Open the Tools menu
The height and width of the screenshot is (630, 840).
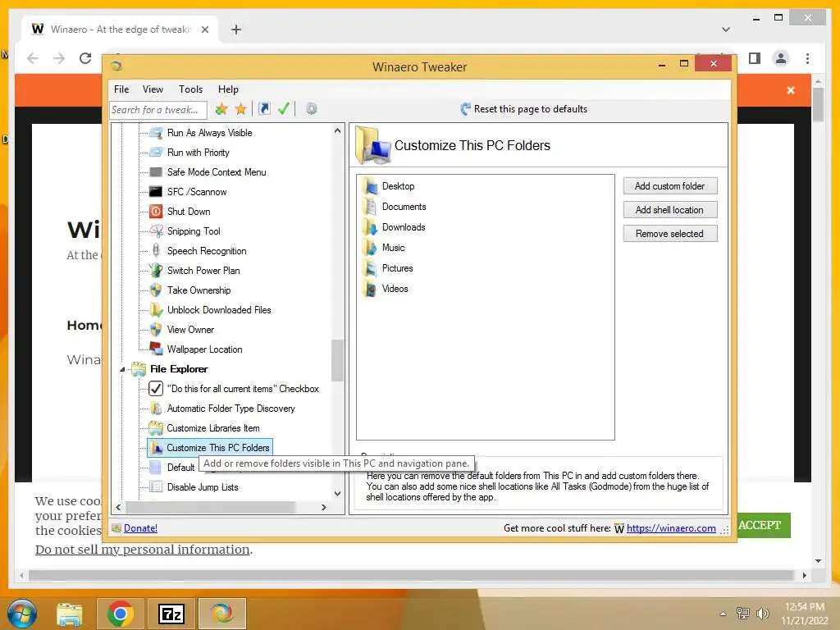tap(190, 89)
